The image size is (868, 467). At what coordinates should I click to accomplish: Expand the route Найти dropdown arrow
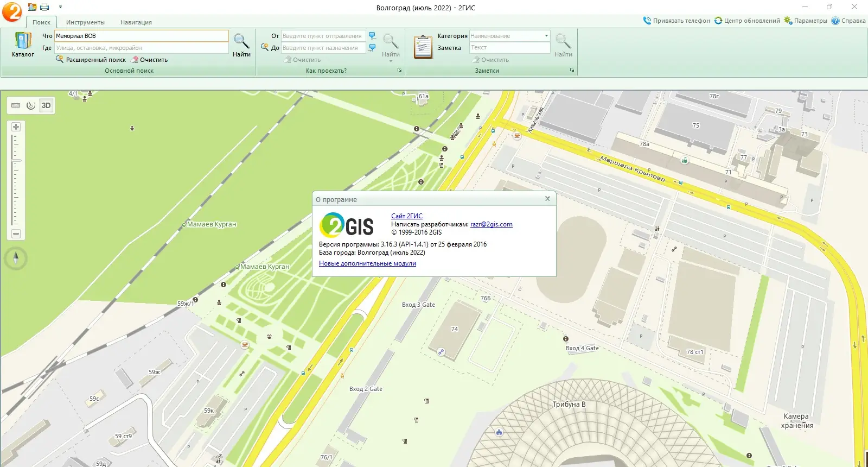pos(391,61)
